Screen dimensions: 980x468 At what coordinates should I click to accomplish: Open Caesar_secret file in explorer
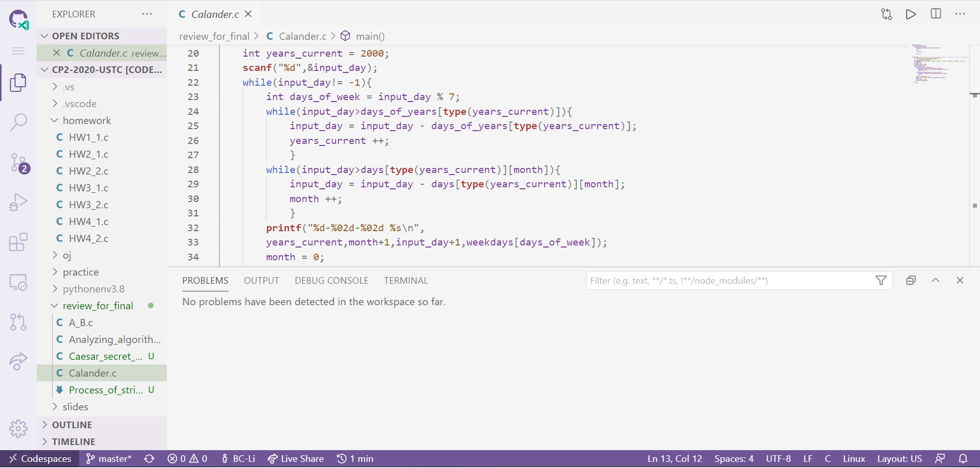tap(102, 356)
